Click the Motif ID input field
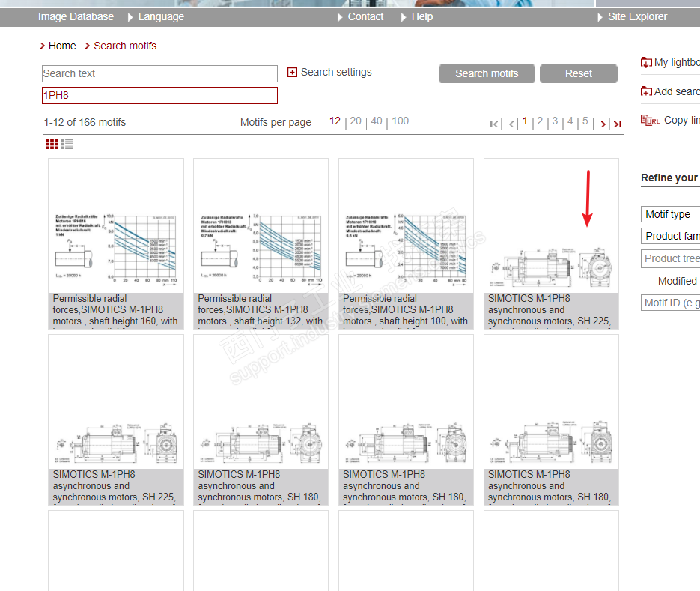 point(670,303)
